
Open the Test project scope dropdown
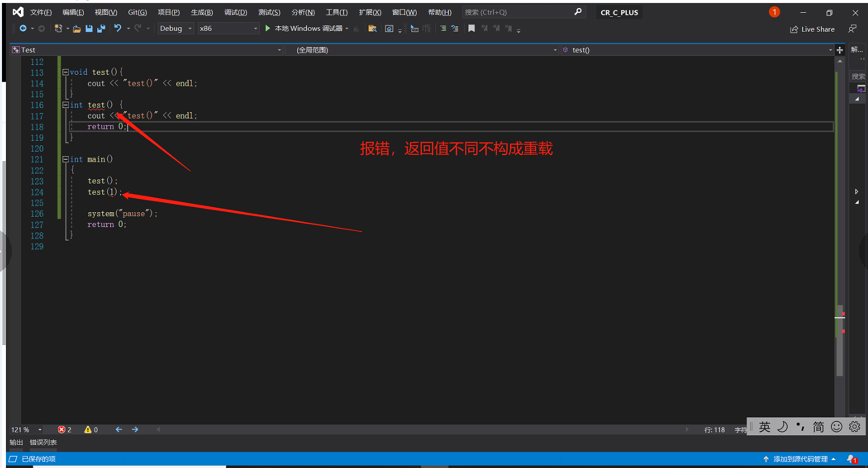[x=147, y=50]
